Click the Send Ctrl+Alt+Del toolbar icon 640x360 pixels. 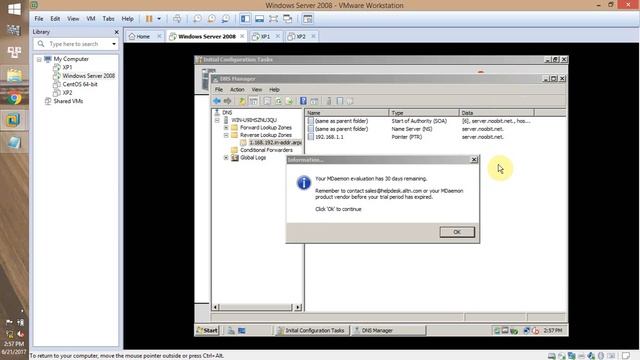coord(177,19)
